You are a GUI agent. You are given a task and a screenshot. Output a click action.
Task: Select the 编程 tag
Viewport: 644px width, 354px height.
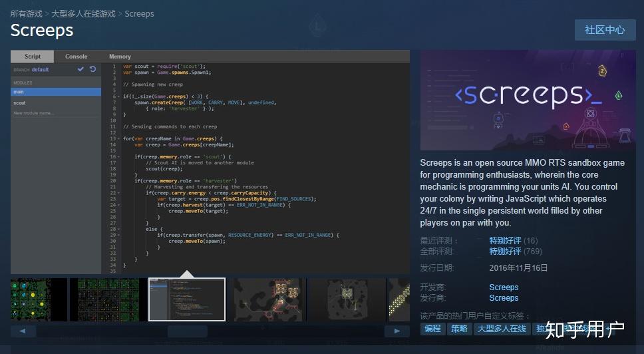(432, 329)
